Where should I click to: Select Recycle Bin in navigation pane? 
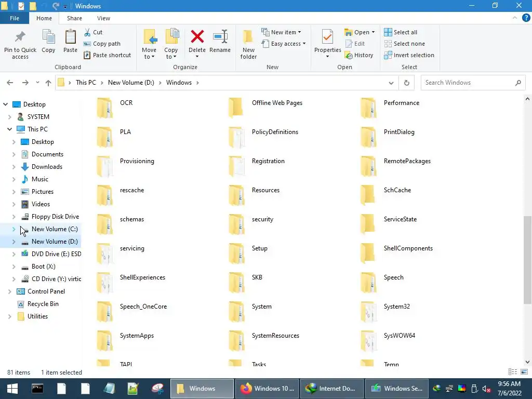point(43,304)
